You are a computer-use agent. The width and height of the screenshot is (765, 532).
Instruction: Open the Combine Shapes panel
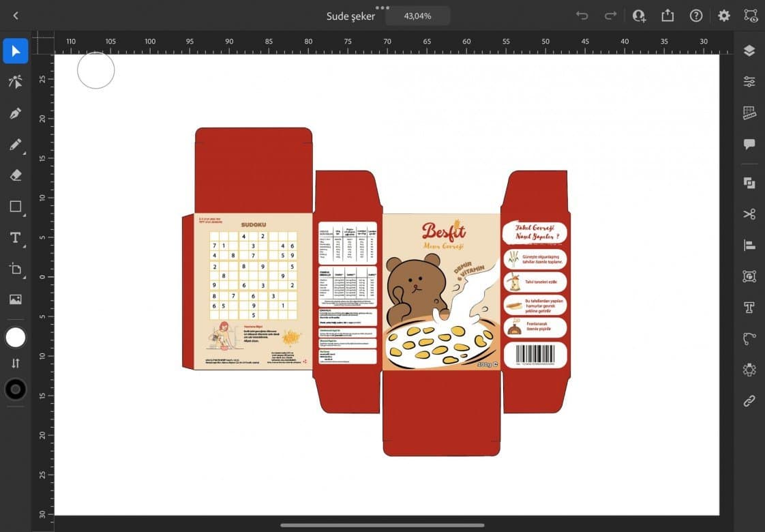(749, 183)
